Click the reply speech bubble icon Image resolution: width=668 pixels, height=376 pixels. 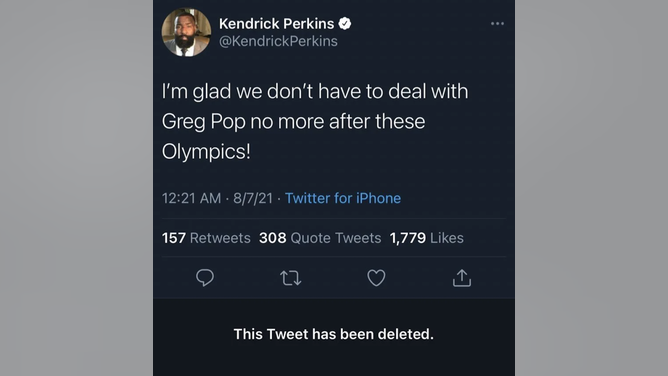click(x=205, y=278)
